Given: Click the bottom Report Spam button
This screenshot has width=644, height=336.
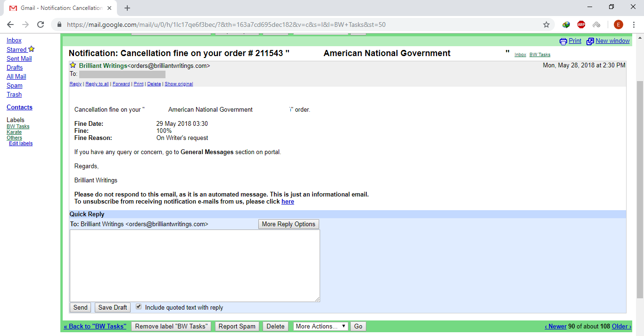Looking at the screenshot, I should (237, 326).
